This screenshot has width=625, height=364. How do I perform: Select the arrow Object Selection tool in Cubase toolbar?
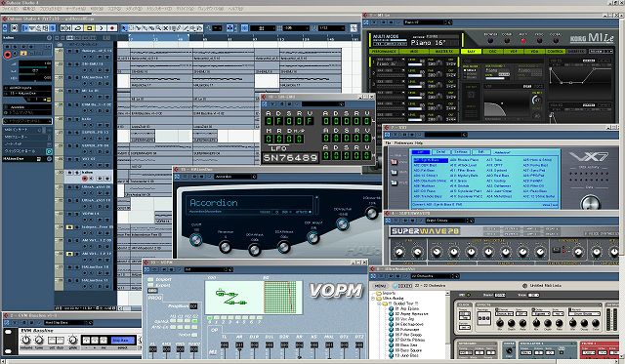(x=124, y=28)
